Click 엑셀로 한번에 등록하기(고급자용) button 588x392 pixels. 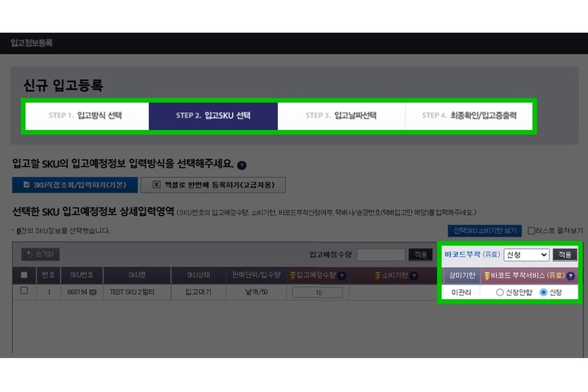(213, 185)
